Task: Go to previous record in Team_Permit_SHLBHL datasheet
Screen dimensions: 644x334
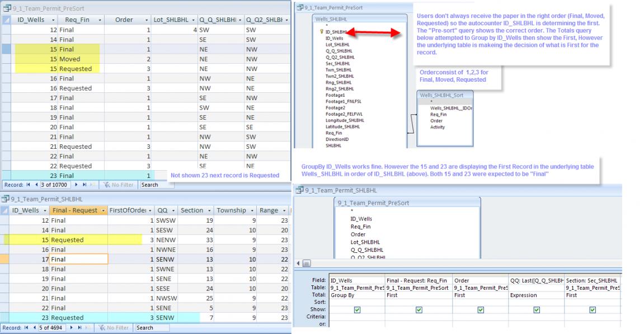Action: 35,328
